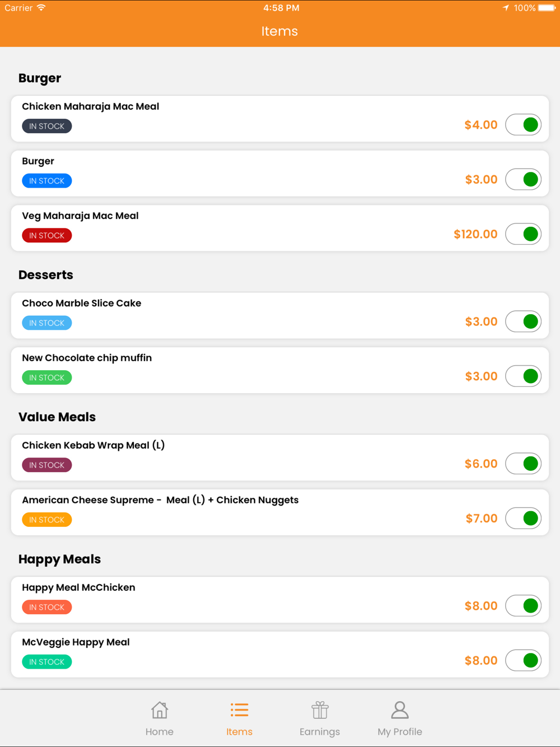This screenshot has width=560, height=747.
Task: Toggle Happy Meal McChicken stock switch
Action: point(523,606)
